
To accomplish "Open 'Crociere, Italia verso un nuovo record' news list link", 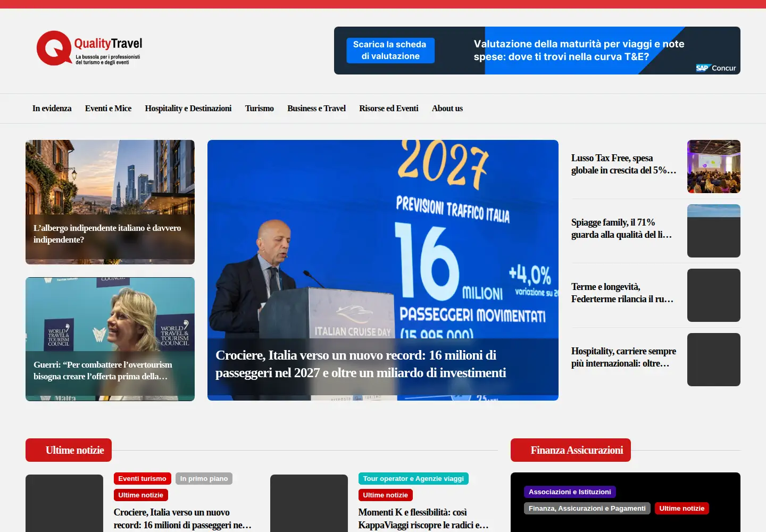I will point(182,519).
